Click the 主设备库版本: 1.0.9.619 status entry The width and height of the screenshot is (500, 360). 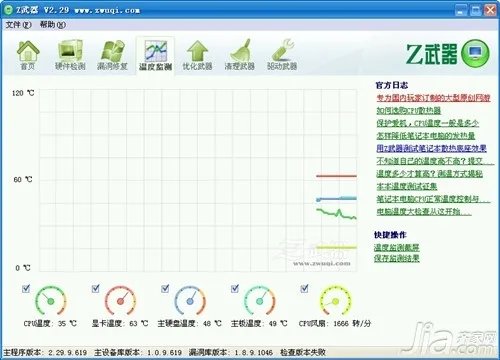138,352
